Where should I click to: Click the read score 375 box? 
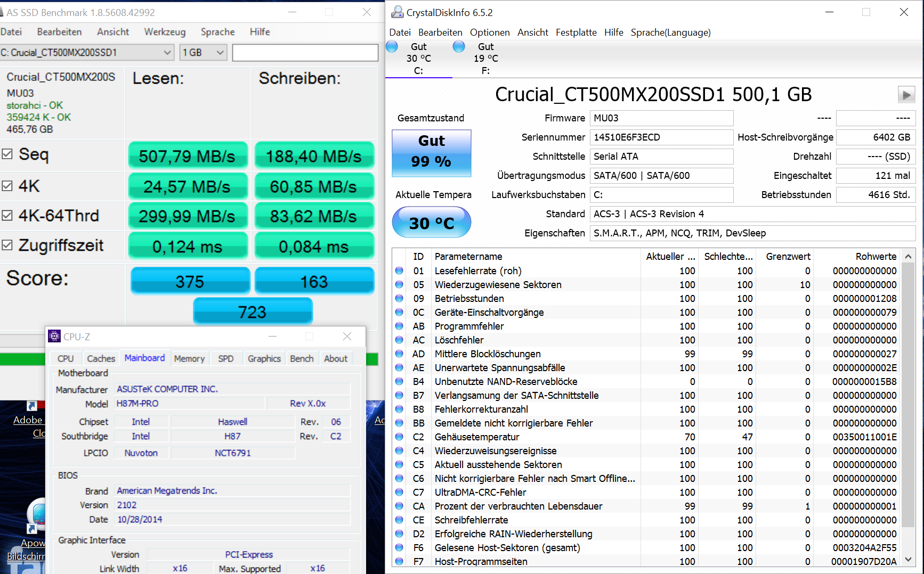point(190,281)
